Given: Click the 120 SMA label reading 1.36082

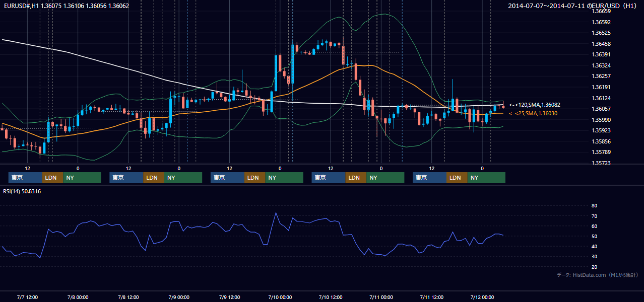Looking at the screenshot, I should pyautogui.click(x=535, y=105).
